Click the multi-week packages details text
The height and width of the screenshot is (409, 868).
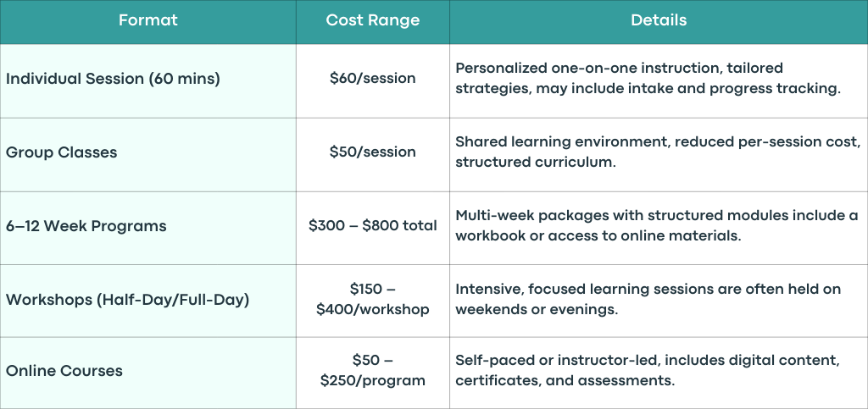(657, 225)
